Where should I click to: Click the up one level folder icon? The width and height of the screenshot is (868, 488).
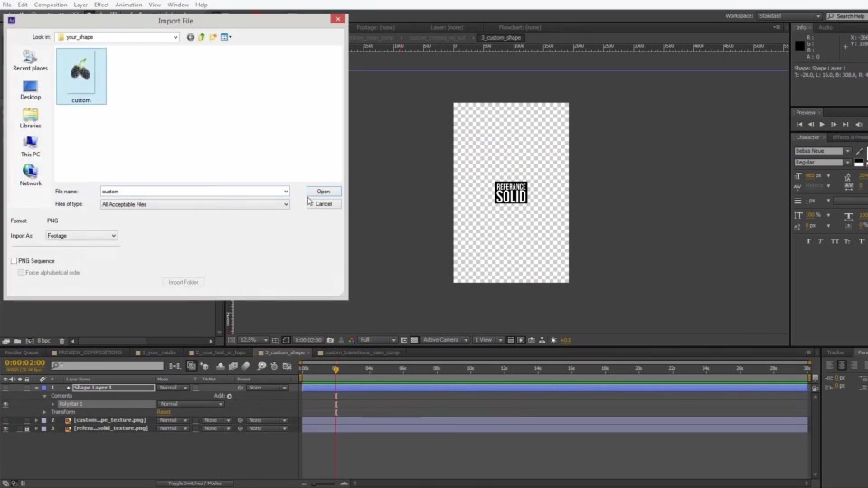[202, 37]
